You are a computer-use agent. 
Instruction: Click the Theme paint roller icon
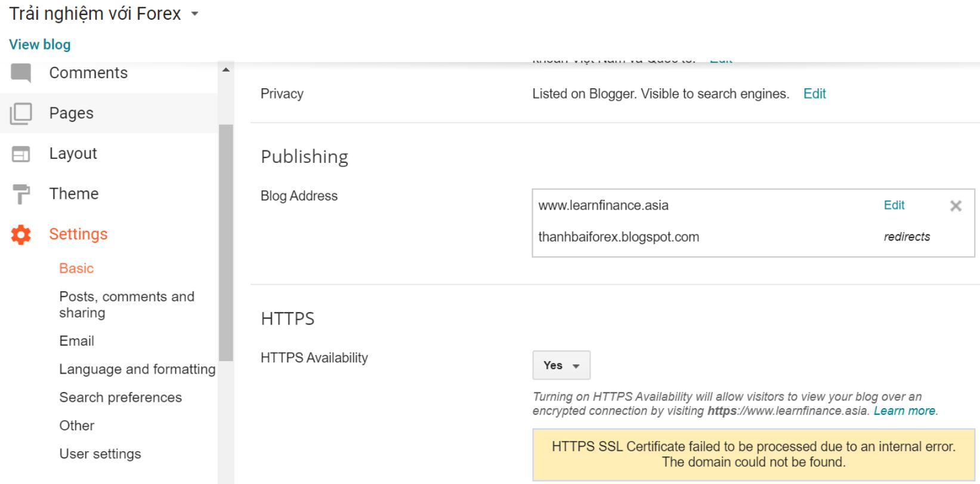(x=21, y=194)
